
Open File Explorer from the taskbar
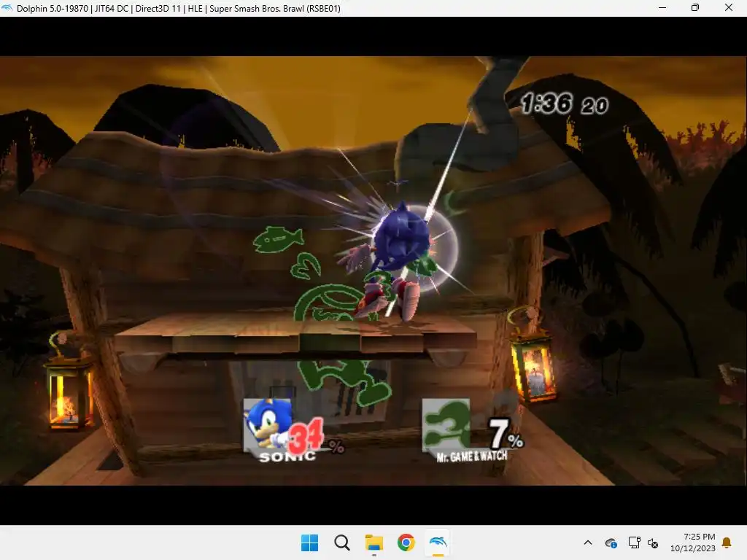(374, 542)
